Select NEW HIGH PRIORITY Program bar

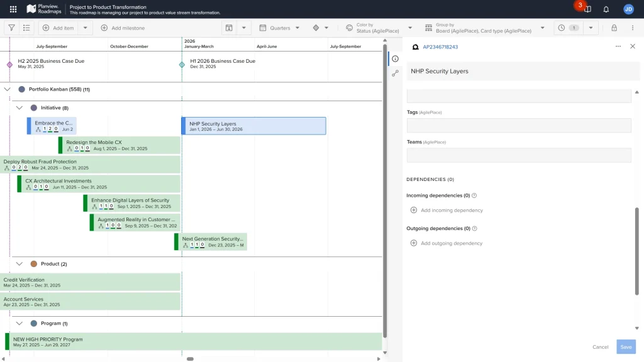pyautogui.click(x=193, y=342)
